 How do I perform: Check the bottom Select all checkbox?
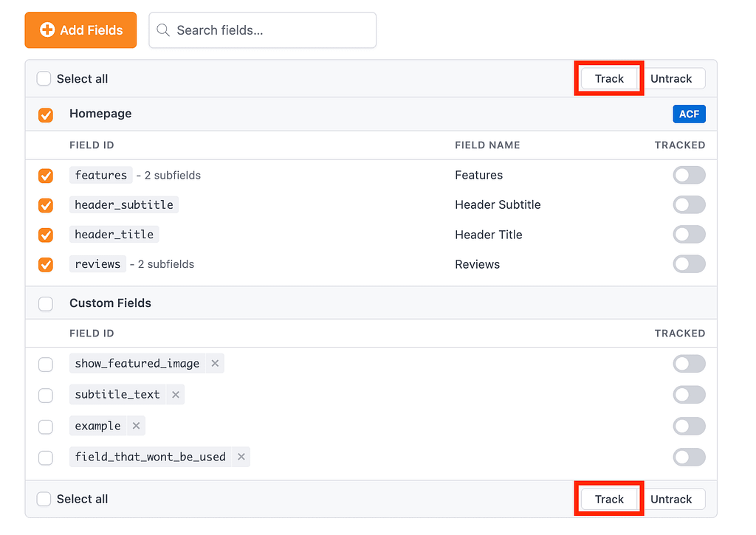point(44,499)
